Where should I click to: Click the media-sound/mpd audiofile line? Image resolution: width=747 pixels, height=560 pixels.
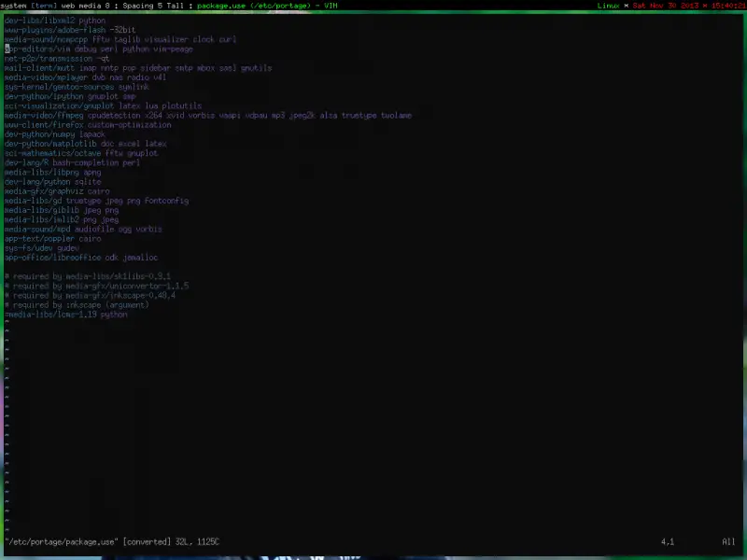coord(83,229)
